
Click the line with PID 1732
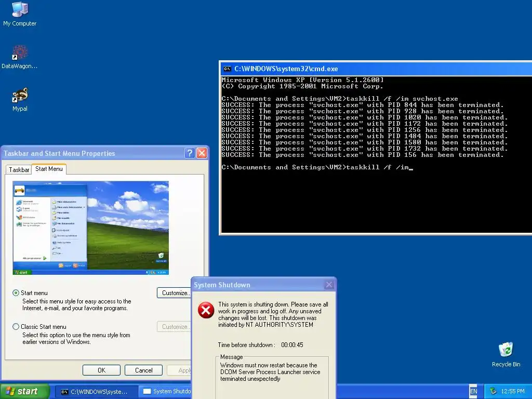point(364,149)
